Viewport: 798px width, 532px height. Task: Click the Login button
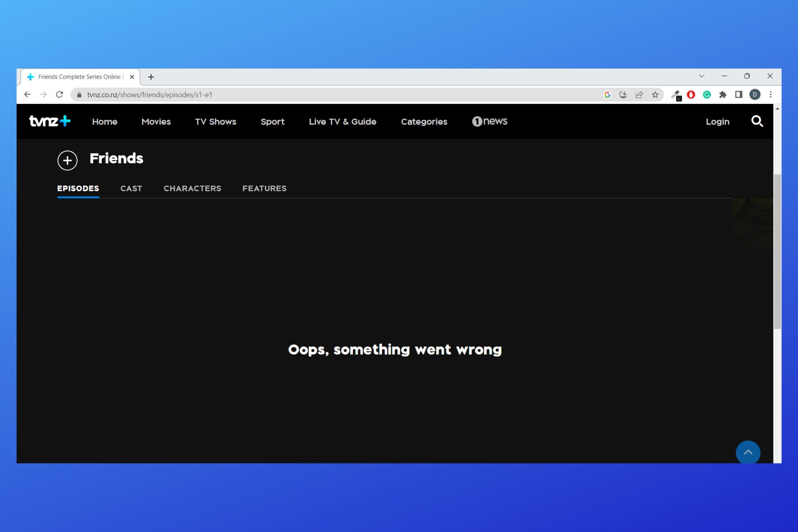(x=718, y=121)
